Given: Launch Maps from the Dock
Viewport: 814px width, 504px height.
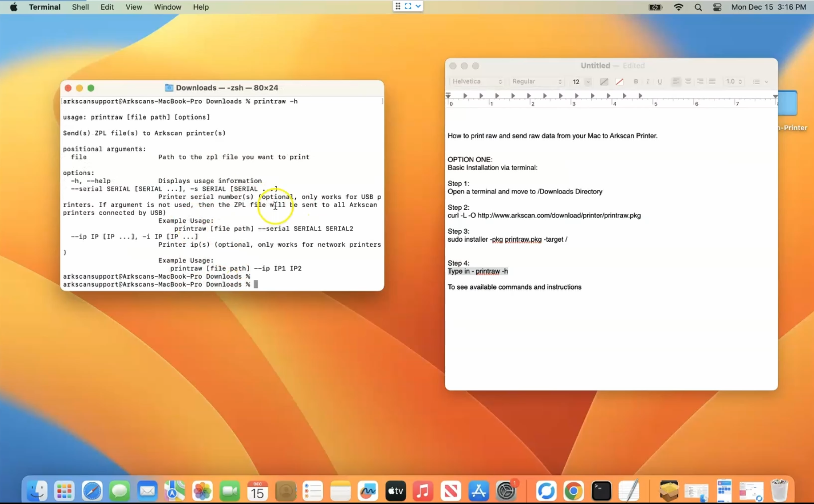Looking at the screenshot, I should [x=175, y=490].
